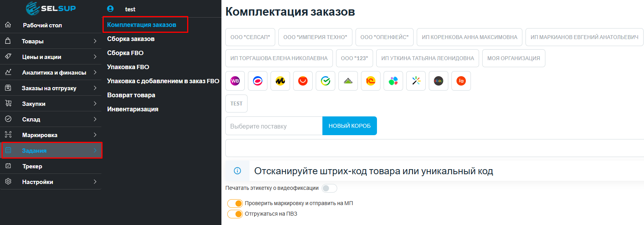Image resolution: width=644 pixels, height=225 pixels.
Task: Select ИП УТКИНА ТАТЬЯНА ЛЕОНИДОВНА
Action: pyautogui.click(x=428, y=58)
